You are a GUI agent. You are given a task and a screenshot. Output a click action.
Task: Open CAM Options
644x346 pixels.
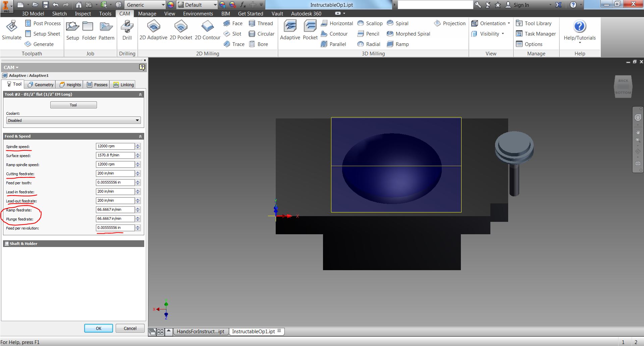tap(529, 44)
